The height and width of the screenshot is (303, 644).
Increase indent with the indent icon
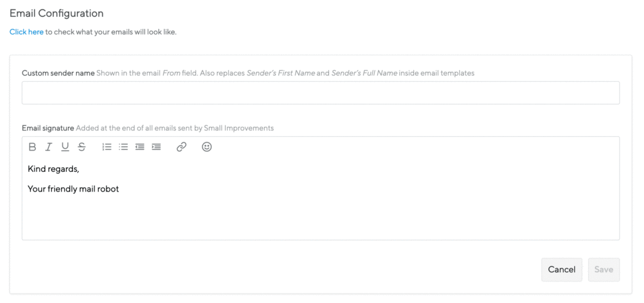(x=156, y=147)
